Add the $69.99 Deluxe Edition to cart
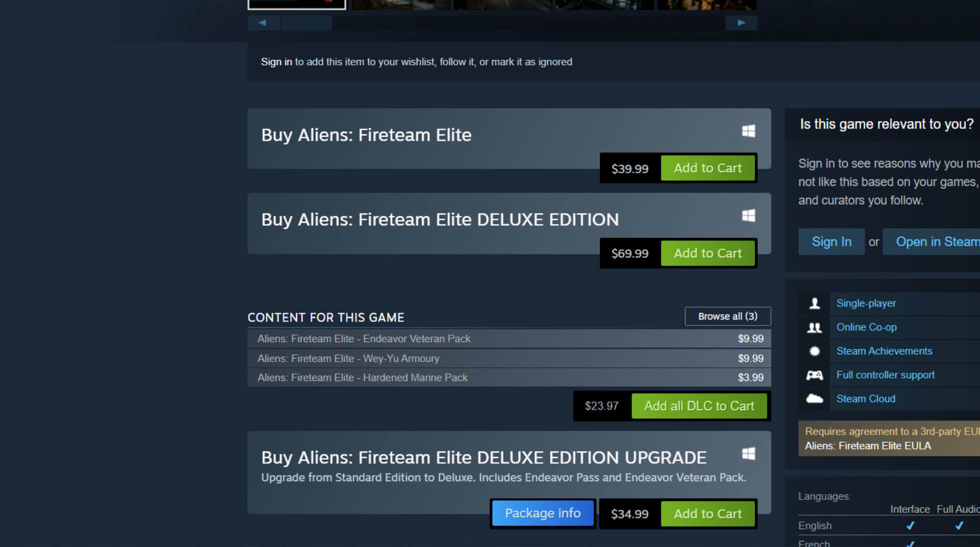Screen dimensions: 980x547 pyautogui.click(x=707, y=253)
